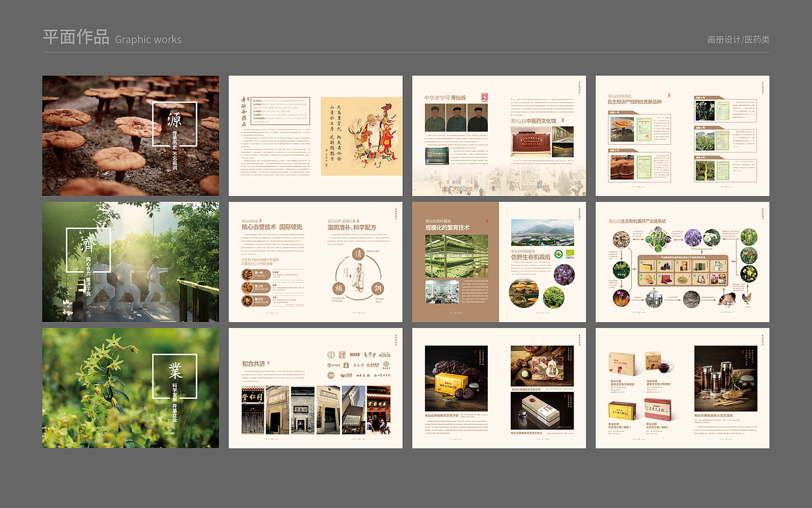Open the last spread with dark jar products
The height and width of the screenshot is (508, 812).
click(x=683, y=388)
